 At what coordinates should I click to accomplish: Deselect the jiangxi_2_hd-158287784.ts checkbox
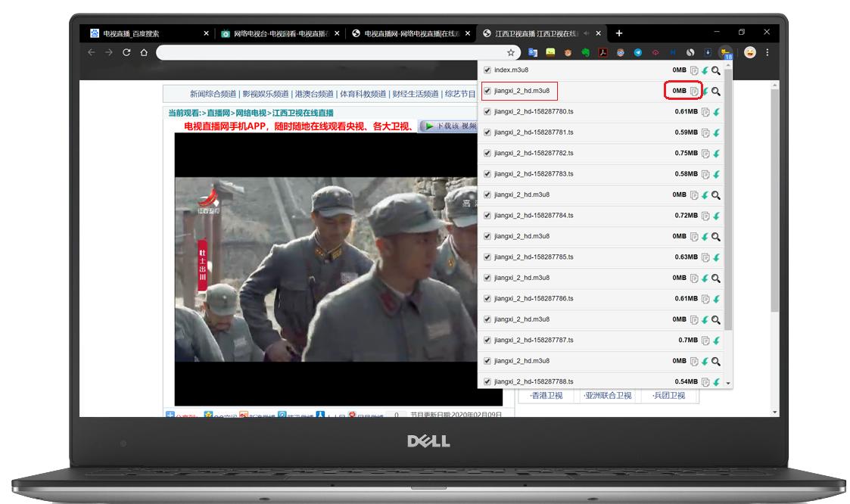[487, 216]
